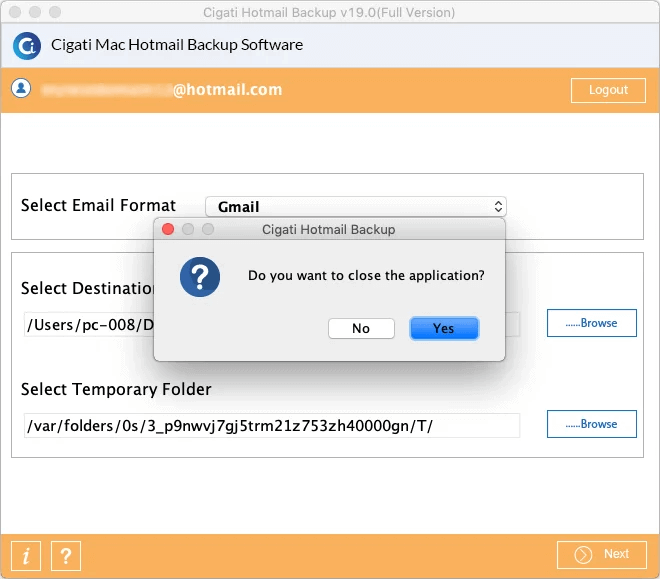Browse for the temporary folder
This screenshot has width=660, height=579.
point(592,424)
